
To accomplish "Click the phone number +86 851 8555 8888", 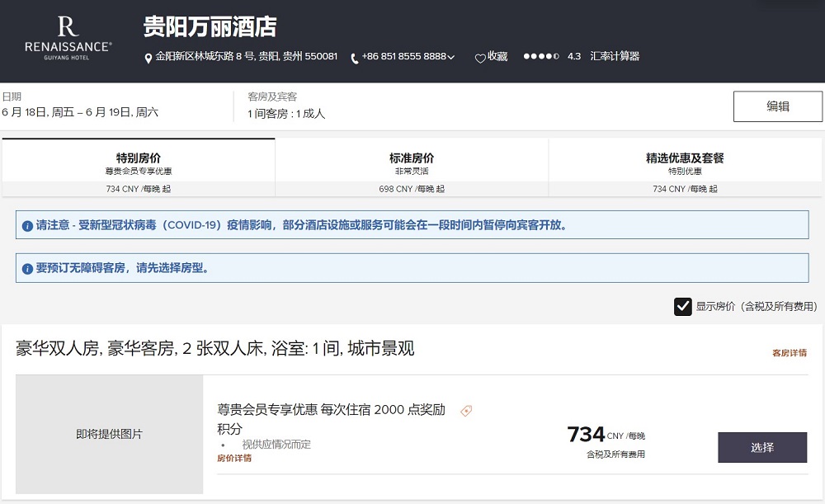I will [x=404, y=56].
